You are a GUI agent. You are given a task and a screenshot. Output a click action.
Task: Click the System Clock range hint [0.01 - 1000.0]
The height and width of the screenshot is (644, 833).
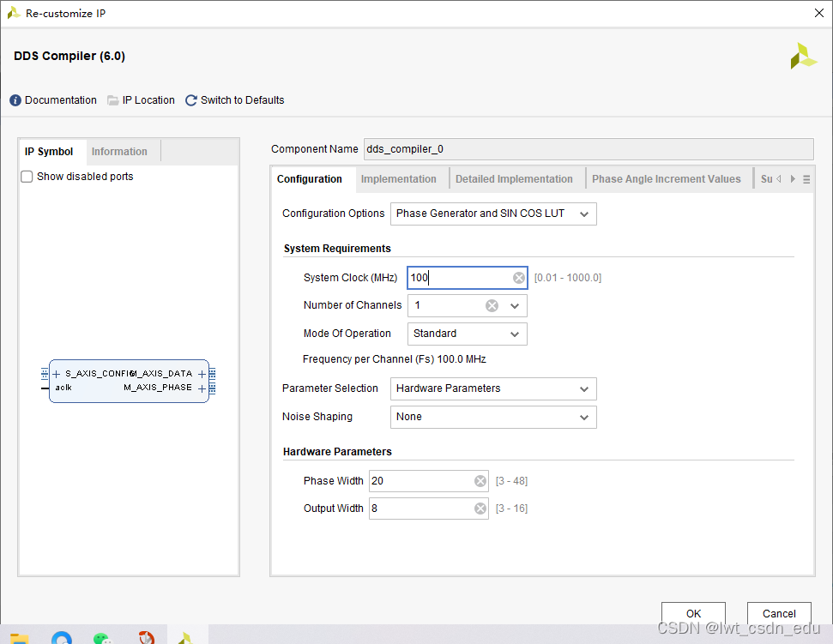(567, 278)
